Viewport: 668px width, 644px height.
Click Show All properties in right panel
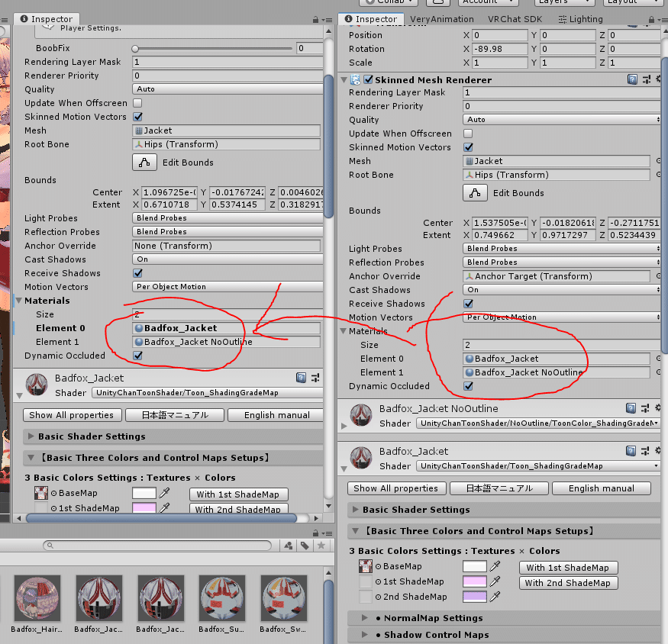(x=396, y=488)
